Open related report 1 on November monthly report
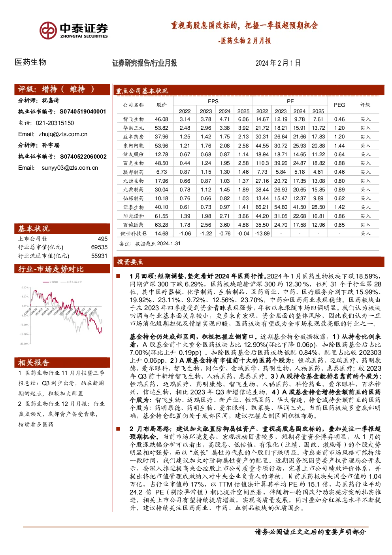The width and height of the screenshot is (392, 555). pos(61,383)
